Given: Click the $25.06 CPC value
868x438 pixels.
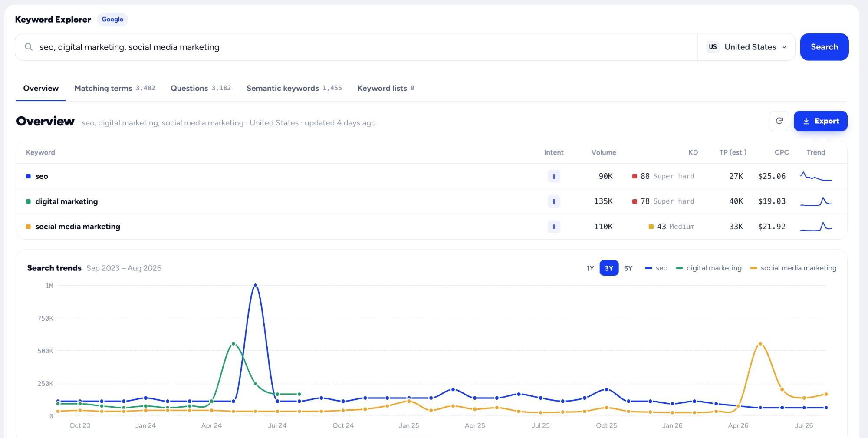Looking at the screenshot, I should [x=772, y=176].
